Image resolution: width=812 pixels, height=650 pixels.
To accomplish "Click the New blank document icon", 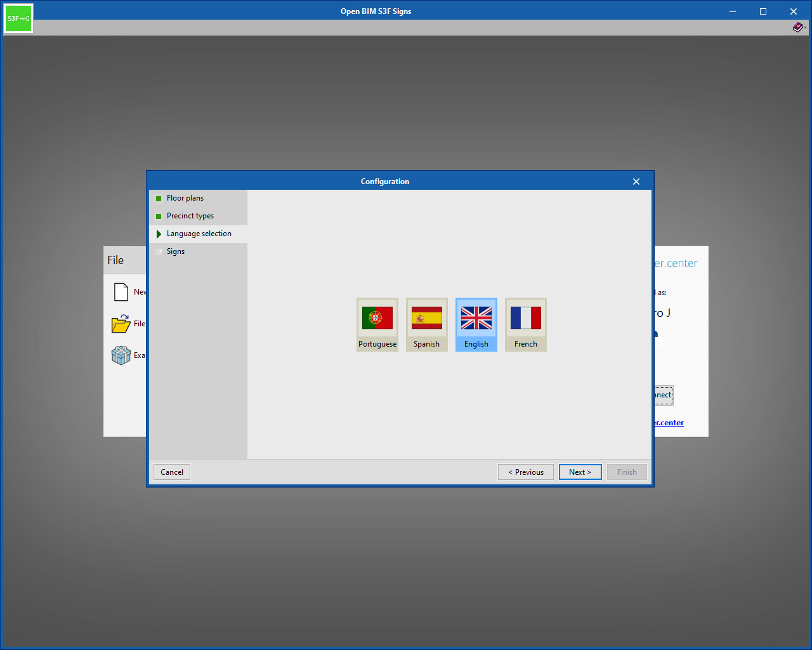I will pos(121,292).
